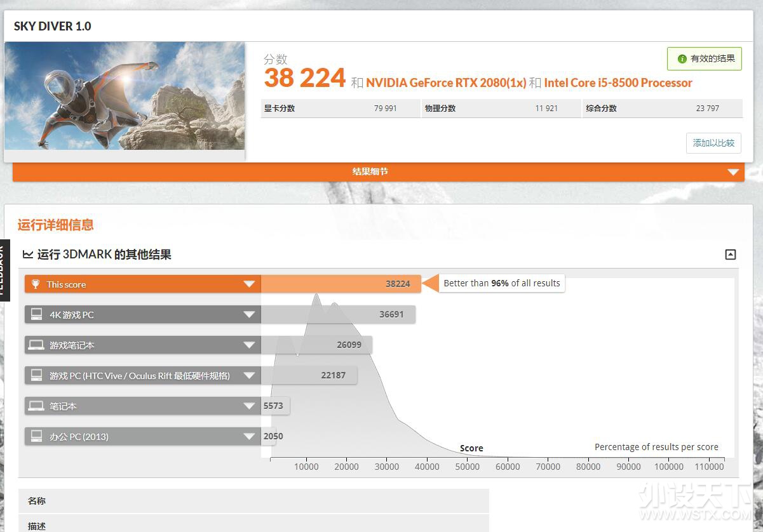Select the 办公 PC (2013) label
The width and height of the screenshot is (763, 532).
[79, 437]
